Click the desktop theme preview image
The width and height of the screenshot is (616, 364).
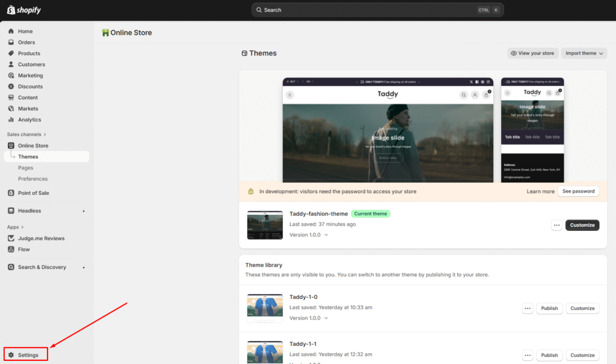[388, 130]
